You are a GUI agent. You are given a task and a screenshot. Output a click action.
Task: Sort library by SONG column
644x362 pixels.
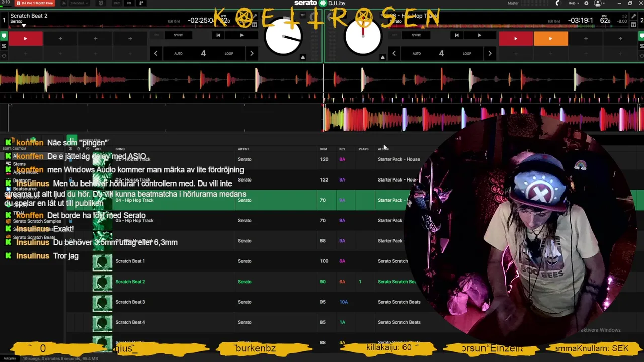point(120,149)
